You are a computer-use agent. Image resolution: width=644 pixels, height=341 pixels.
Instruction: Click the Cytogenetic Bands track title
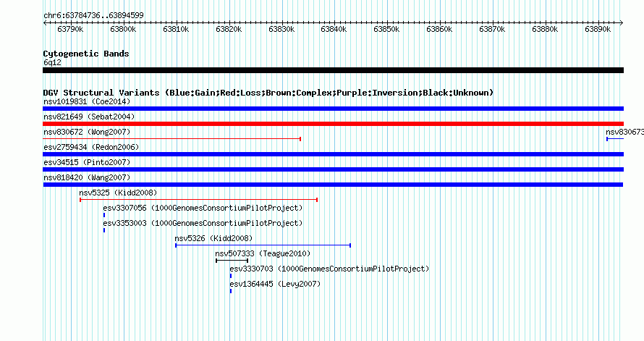[x=86, y=54]
